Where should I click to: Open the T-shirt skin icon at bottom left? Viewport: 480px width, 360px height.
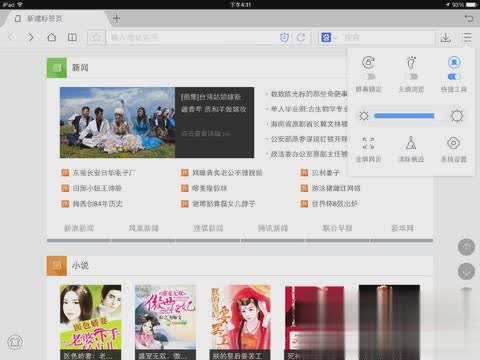click(15, 342)
